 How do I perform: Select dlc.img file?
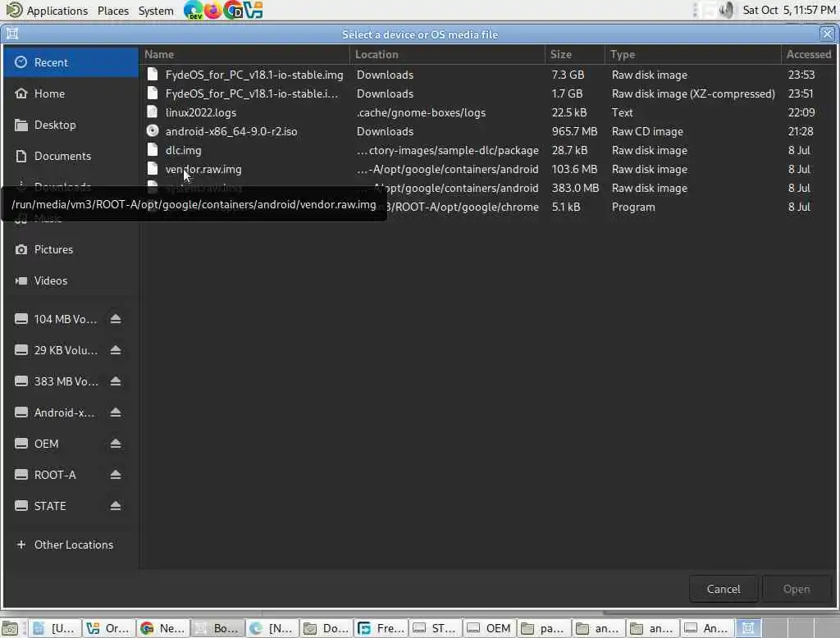click(488, 151)
